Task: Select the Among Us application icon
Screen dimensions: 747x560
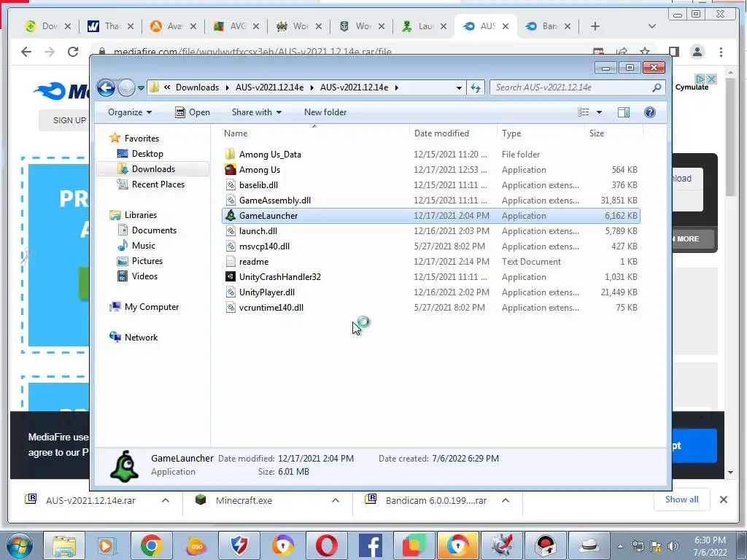Action: [x=231, y=169]
